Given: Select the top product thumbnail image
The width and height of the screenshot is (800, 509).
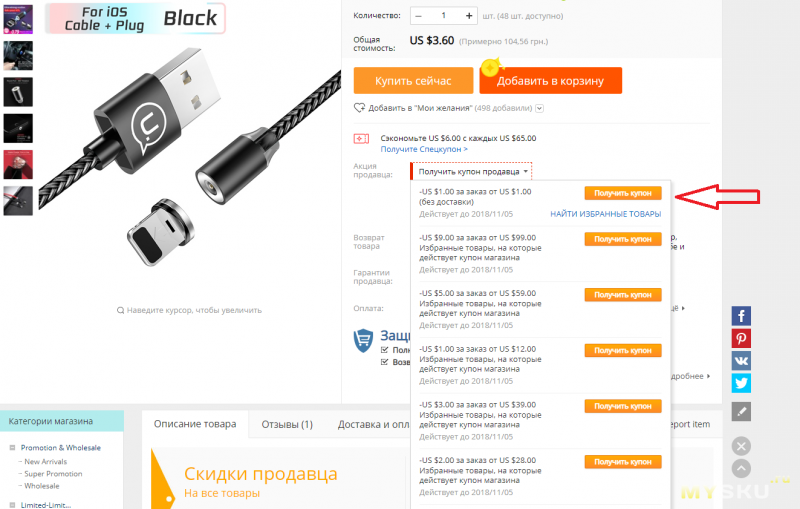Looking at the screenshot, I should pyautogui.click(x=18, y=19).
